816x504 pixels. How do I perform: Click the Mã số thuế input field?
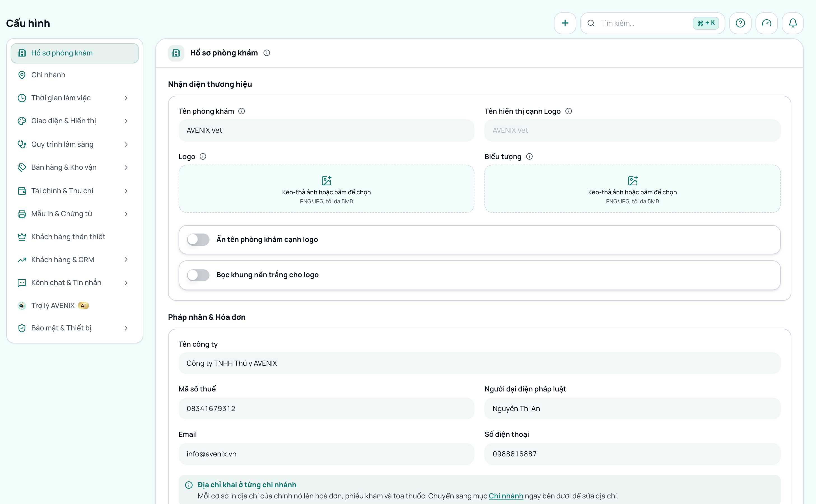tap(326, 409)
